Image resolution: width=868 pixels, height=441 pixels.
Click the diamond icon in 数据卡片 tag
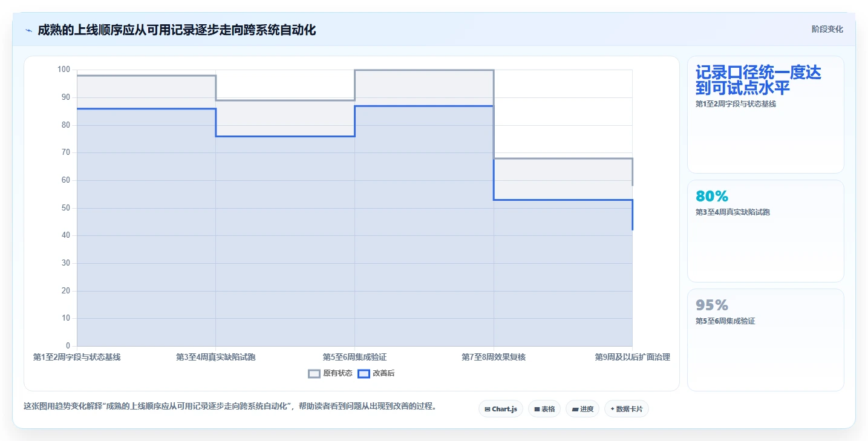(x=612, y=409)
